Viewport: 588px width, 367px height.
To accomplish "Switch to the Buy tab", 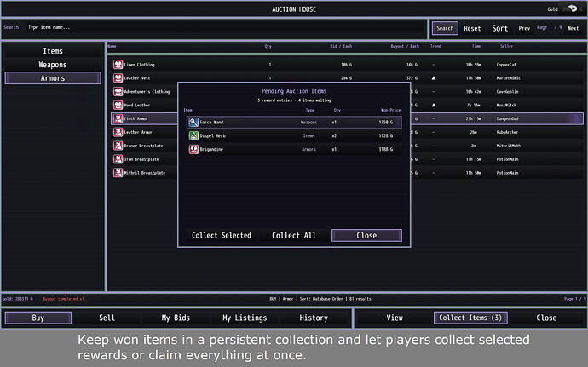I will [37, 318].
